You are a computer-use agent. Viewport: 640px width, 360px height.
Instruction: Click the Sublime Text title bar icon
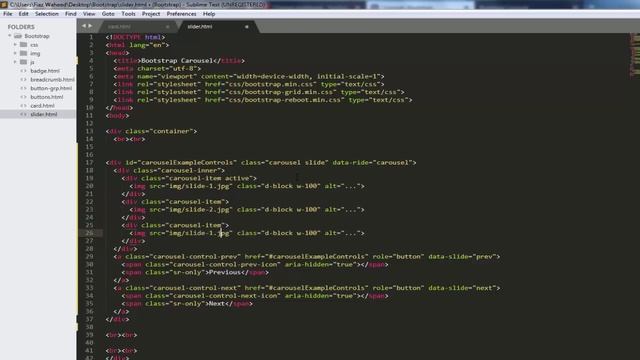(x=4, y=4)
